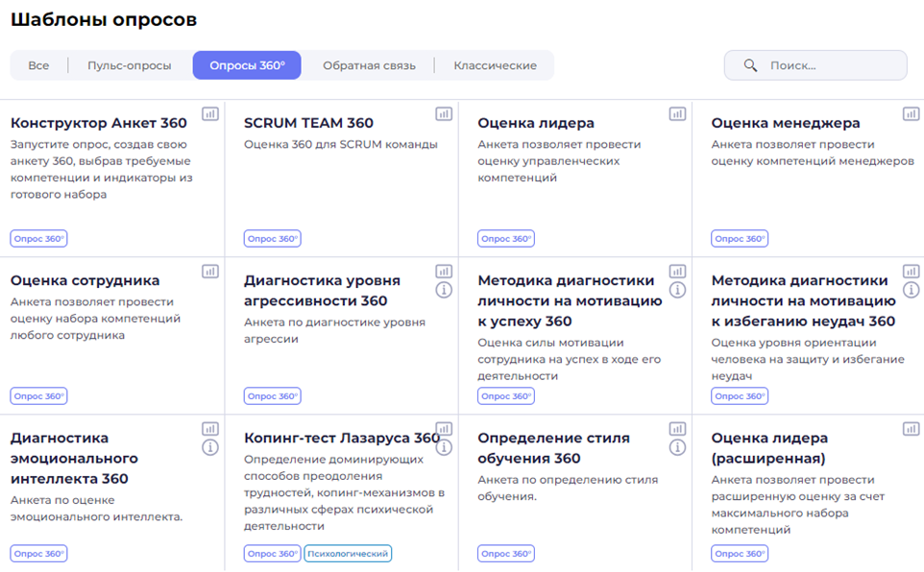This screenshot has height=572, width=924.
Task: Open the Оценка лидера template title
Action: coord(535,123)
